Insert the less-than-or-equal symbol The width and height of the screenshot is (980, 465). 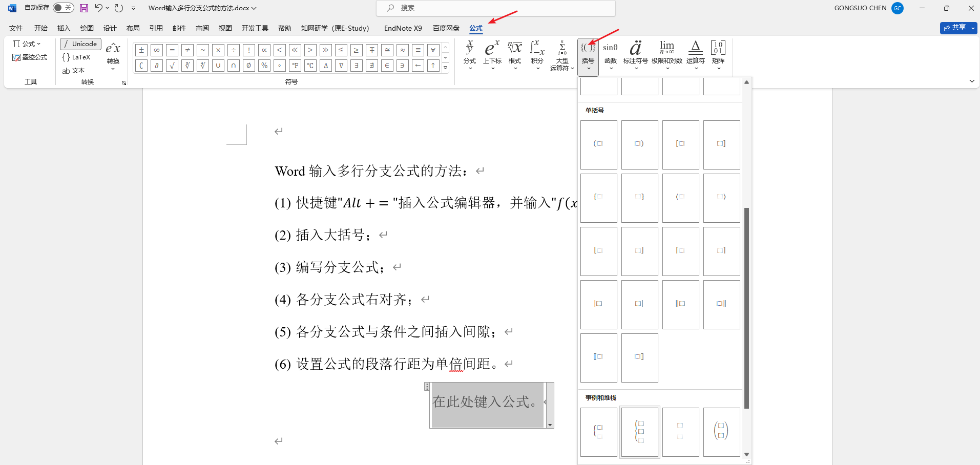[341, 50]
